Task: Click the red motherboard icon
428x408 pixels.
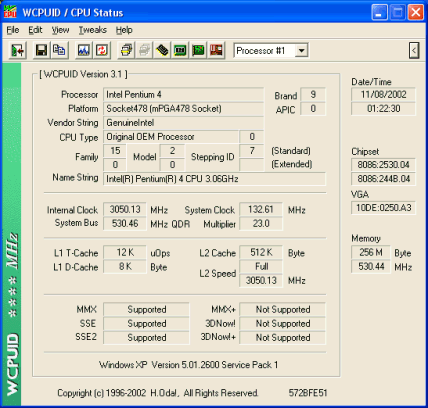Action: coord(216,51)
